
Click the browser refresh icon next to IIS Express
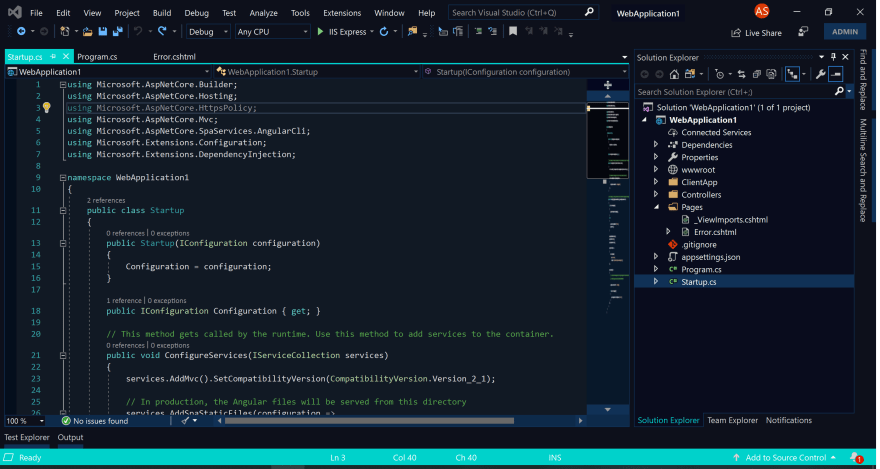384,32
